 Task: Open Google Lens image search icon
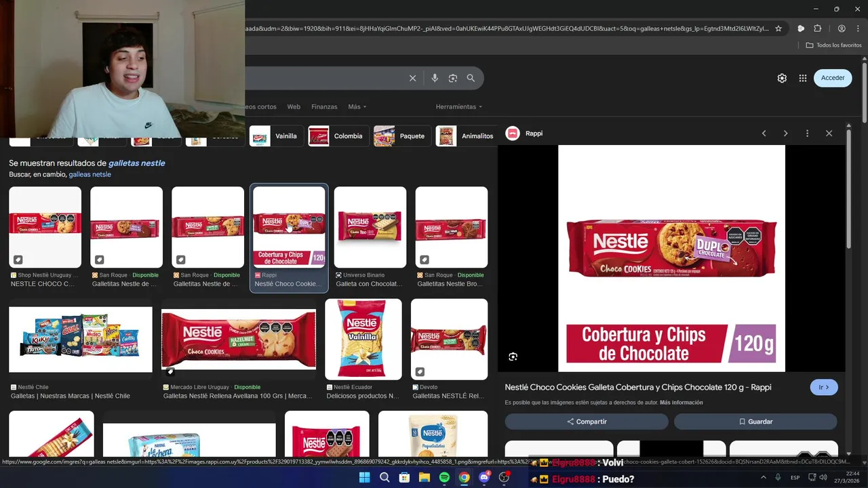pos(453,78)
